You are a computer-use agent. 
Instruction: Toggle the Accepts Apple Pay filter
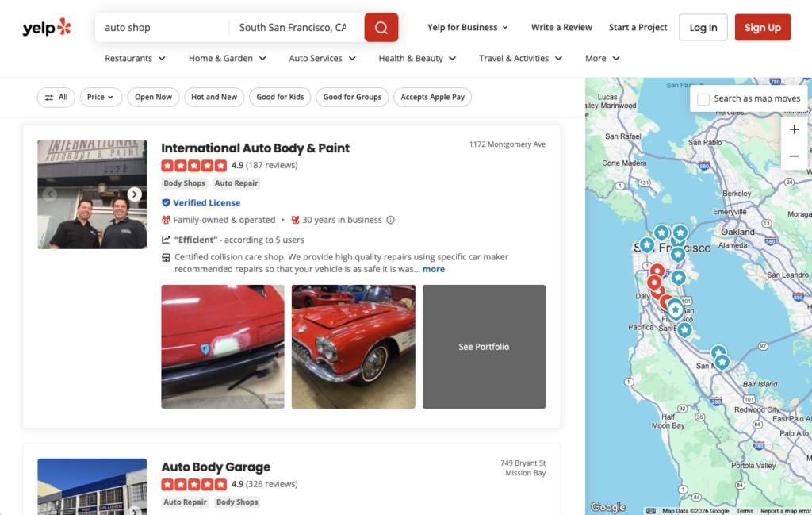point(432,97)
